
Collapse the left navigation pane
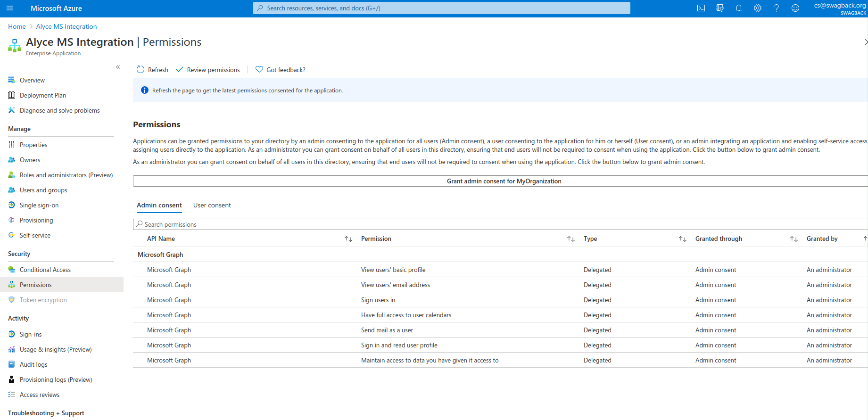(x=118, y=67)
